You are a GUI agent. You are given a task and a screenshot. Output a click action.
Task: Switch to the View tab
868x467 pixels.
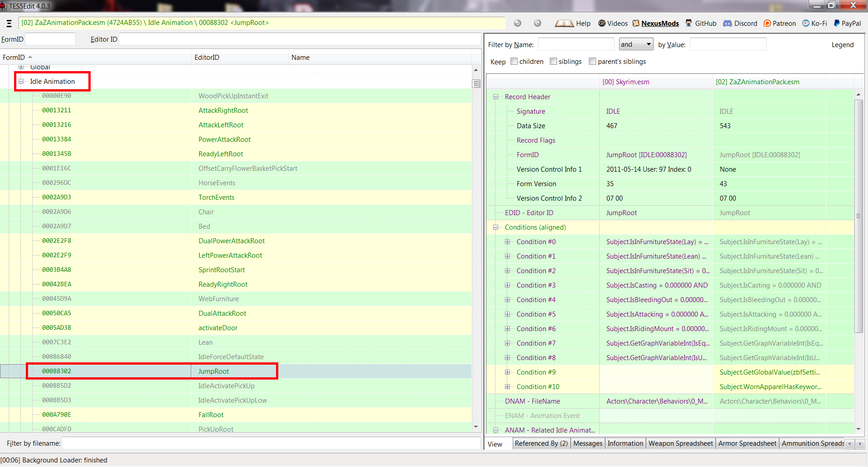coord(495,444)
